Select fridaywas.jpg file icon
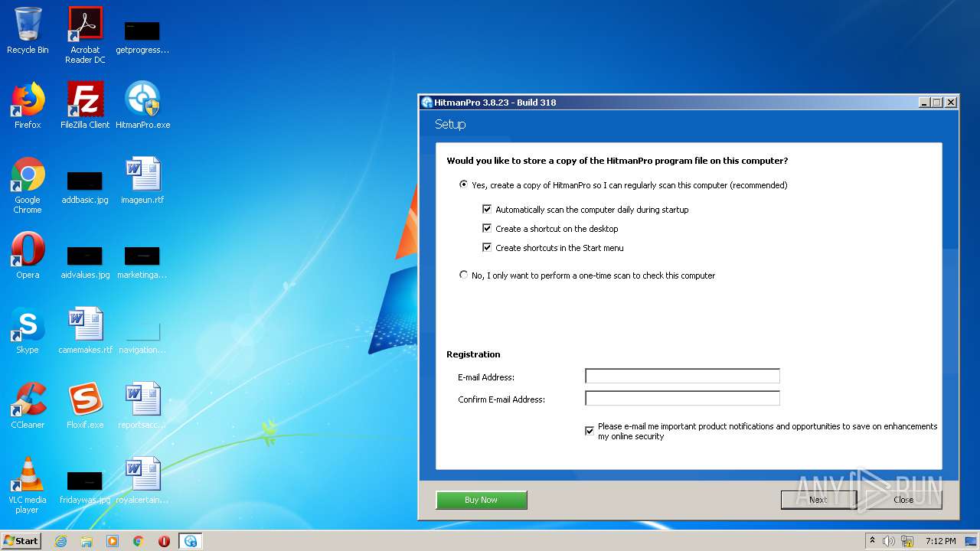This screenshot has width=980, height=551. tap(85, 487)
